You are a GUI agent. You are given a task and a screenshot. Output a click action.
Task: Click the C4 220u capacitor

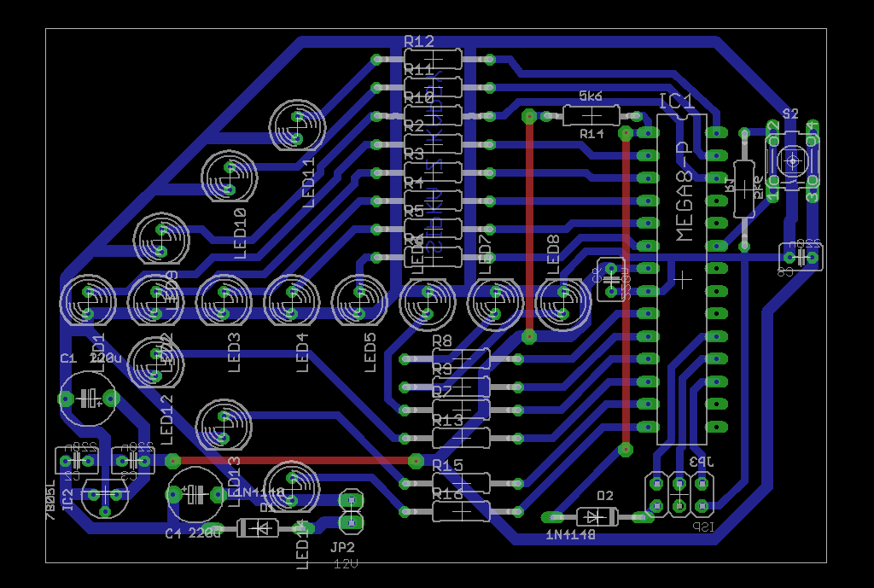point(195,494)
